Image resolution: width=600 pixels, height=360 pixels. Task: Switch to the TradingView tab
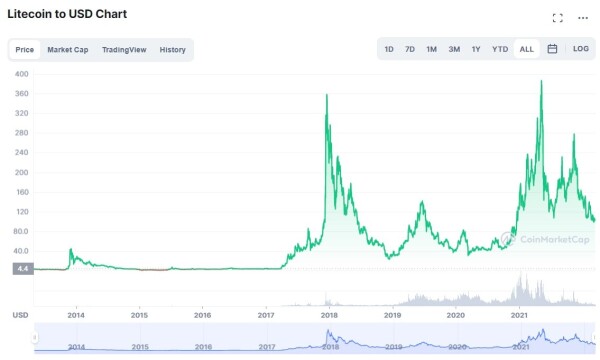point(124,50)
